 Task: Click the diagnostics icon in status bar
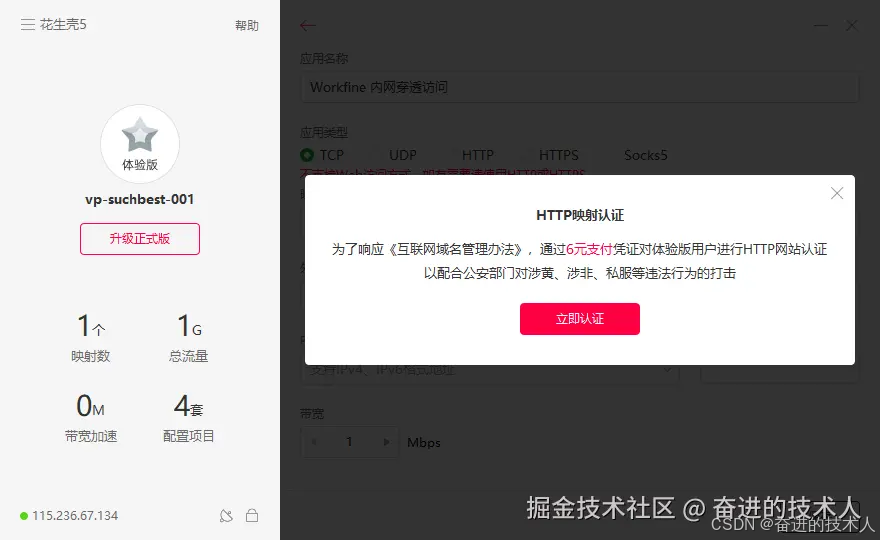point(226,516)
